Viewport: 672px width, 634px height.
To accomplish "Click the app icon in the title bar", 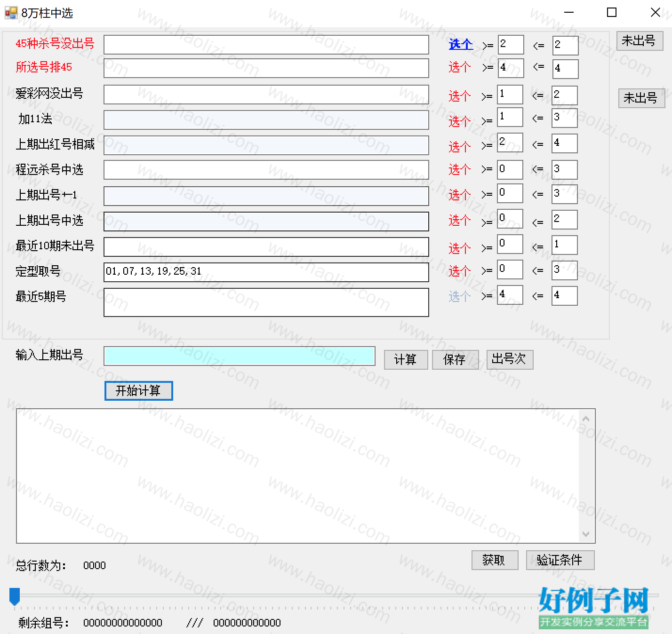I will [x=11, y=13].
